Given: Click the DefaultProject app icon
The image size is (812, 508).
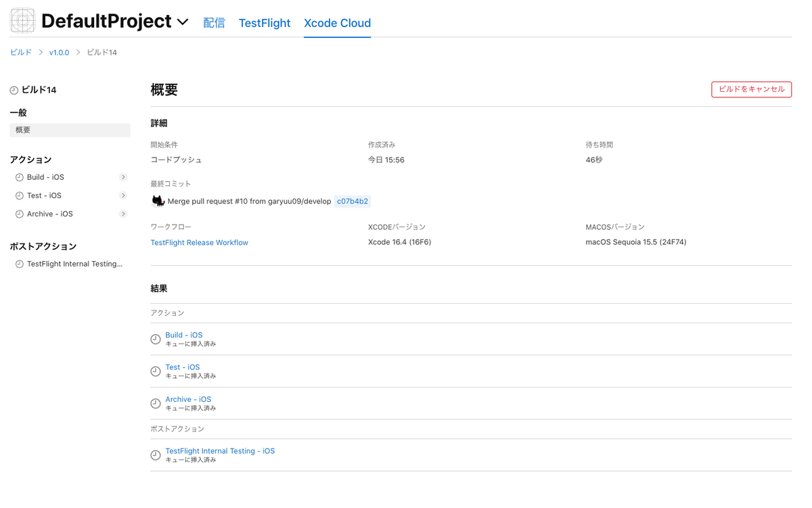Looking at the screenshot, I should click(x=22, y=21).
